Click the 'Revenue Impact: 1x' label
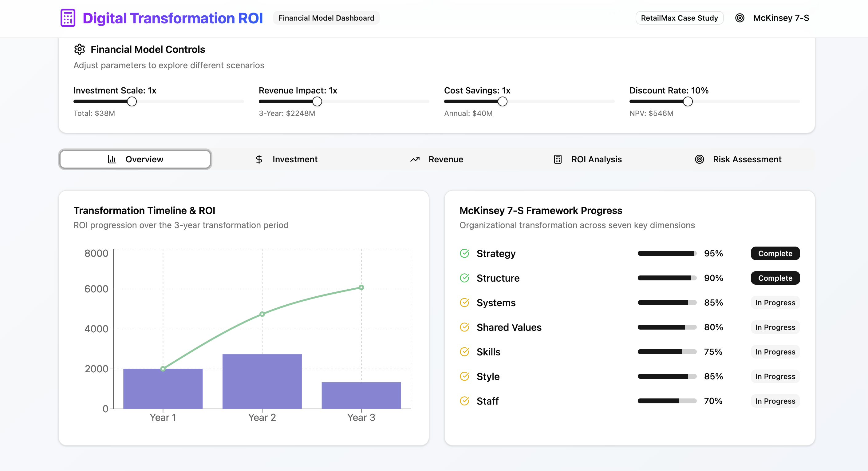 click(298, 90)
